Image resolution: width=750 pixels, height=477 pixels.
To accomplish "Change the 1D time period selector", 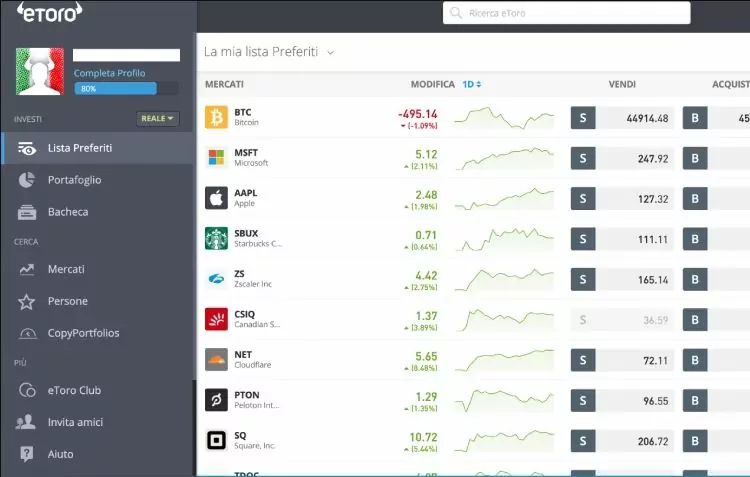I will [471, 85].
